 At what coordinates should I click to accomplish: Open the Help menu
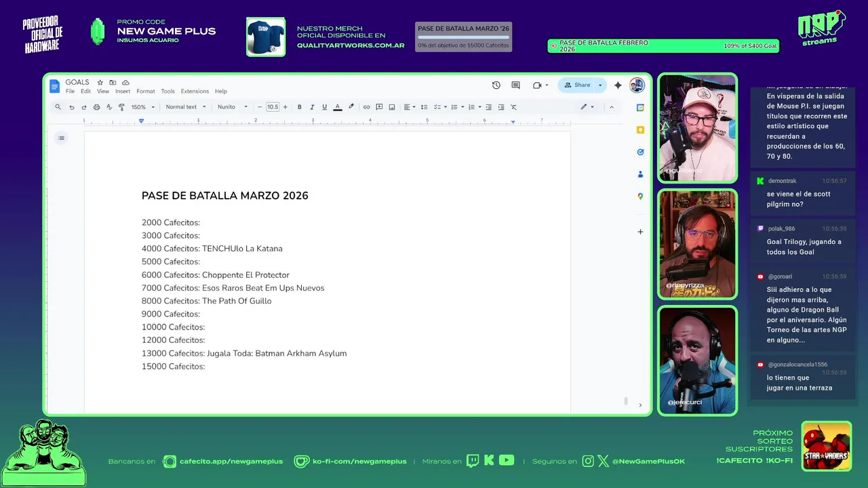tap(221, 91)
